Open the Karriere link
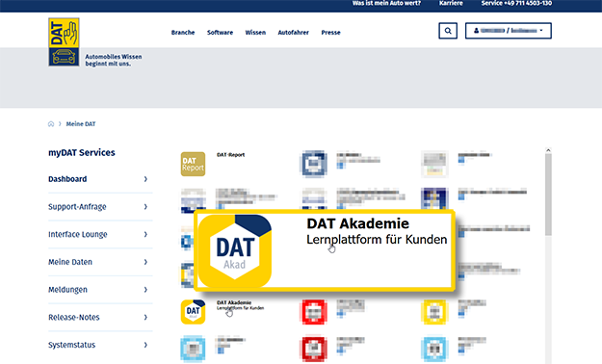This screenshot has height=364, width=602. point(451,3)
